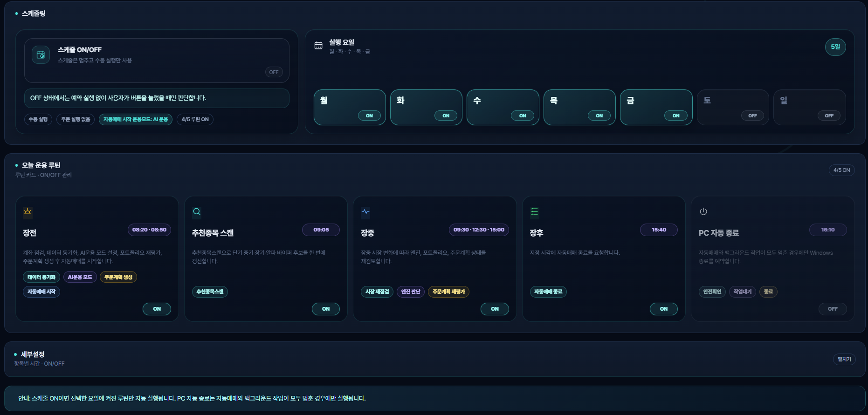Click the 4/5 루틴 ON chip
The width and height of the screenshot is (868, 415).
(195, 119)
